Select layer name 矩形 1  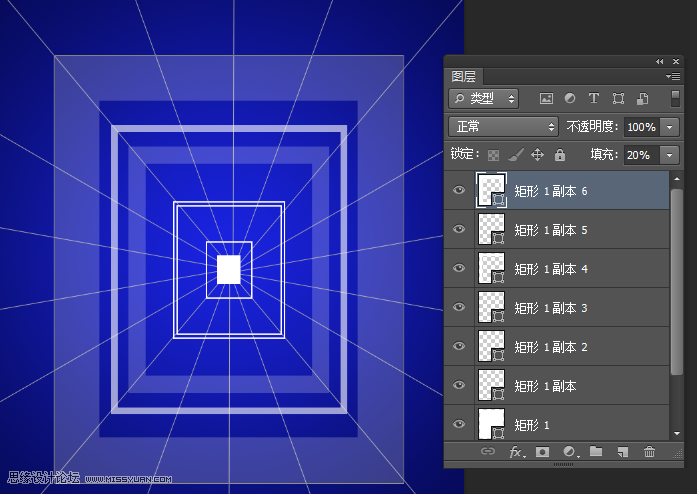coord(532,425)
